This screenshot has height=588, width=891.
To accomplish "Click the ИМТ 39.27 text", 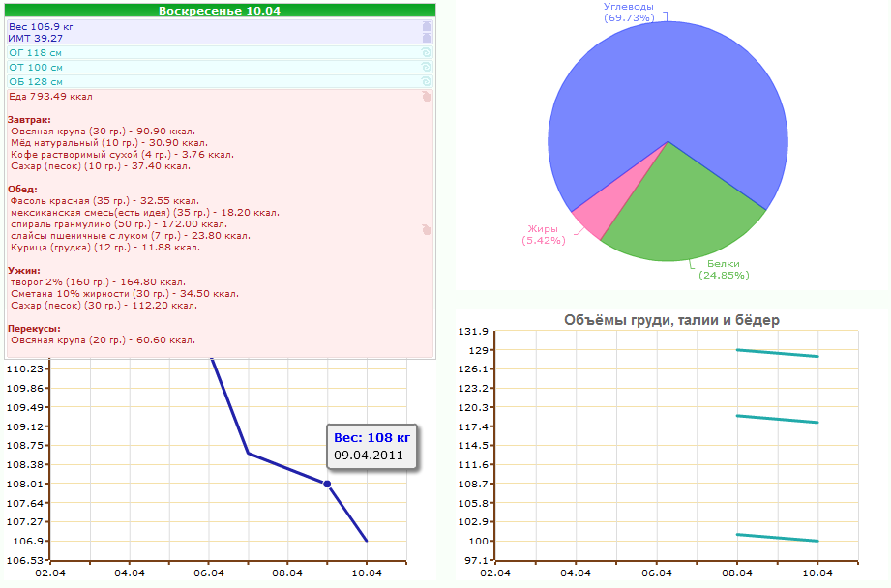I will [x=35, y=38].
